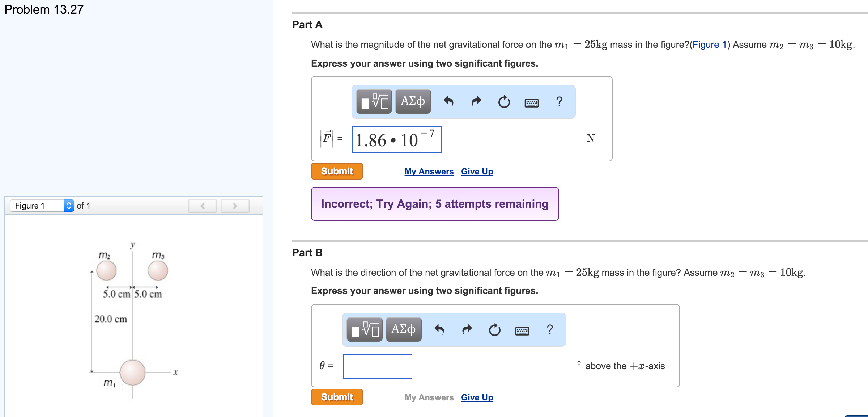The image size is (868, 417).
Task: Open My Answers for Part A
Action: point(429,171)
